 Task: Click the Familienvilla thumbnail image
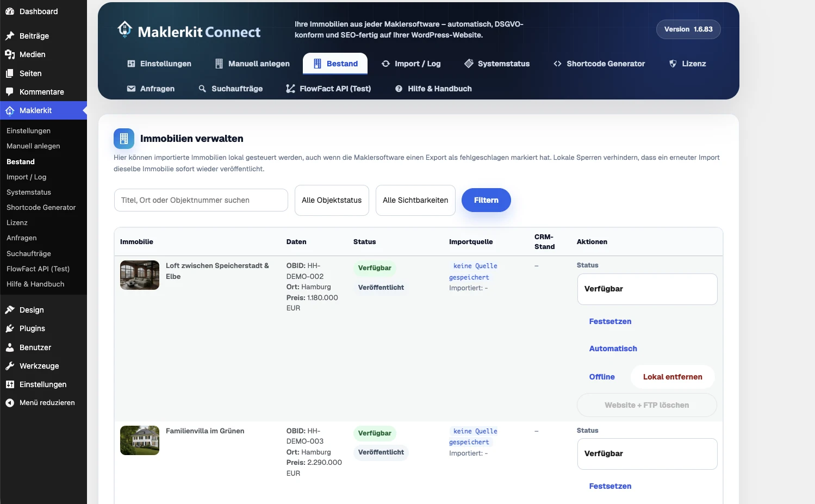[x=140, y=440]
